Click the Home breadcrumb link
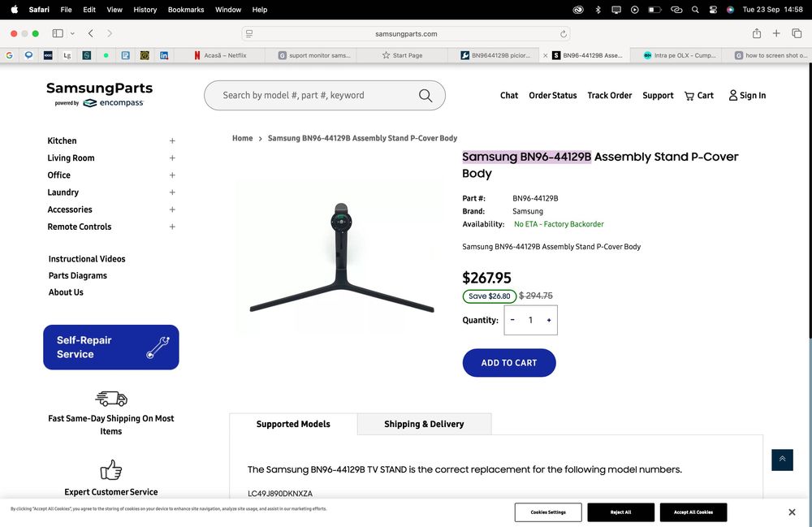 (x=242, y=139)
